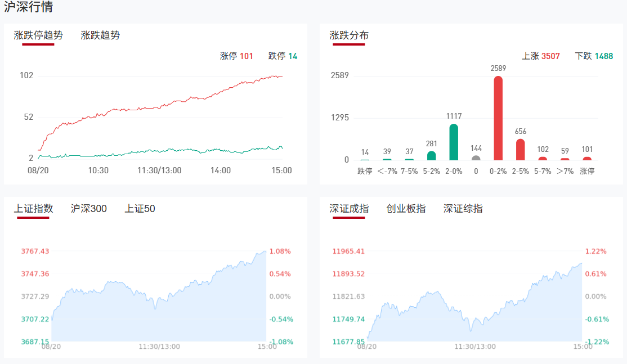Click the 跌停 14 legend label

coord(283,56)
